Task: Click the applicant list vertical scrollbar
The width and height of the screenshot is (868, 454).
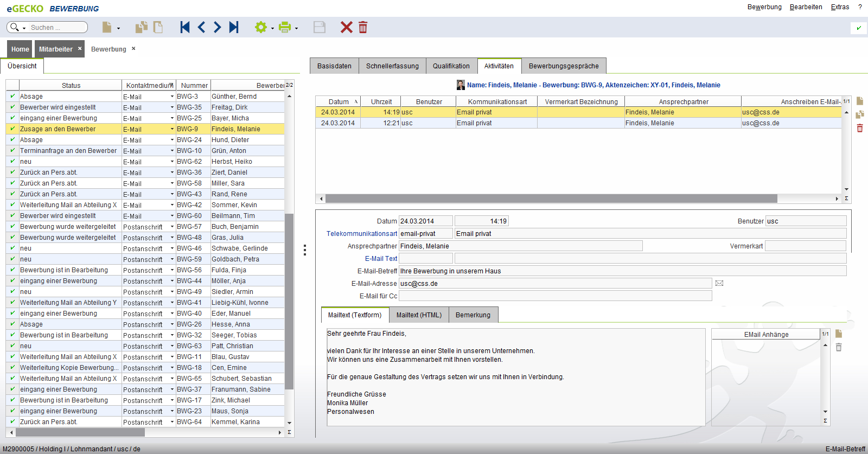Action: point(289,301)
